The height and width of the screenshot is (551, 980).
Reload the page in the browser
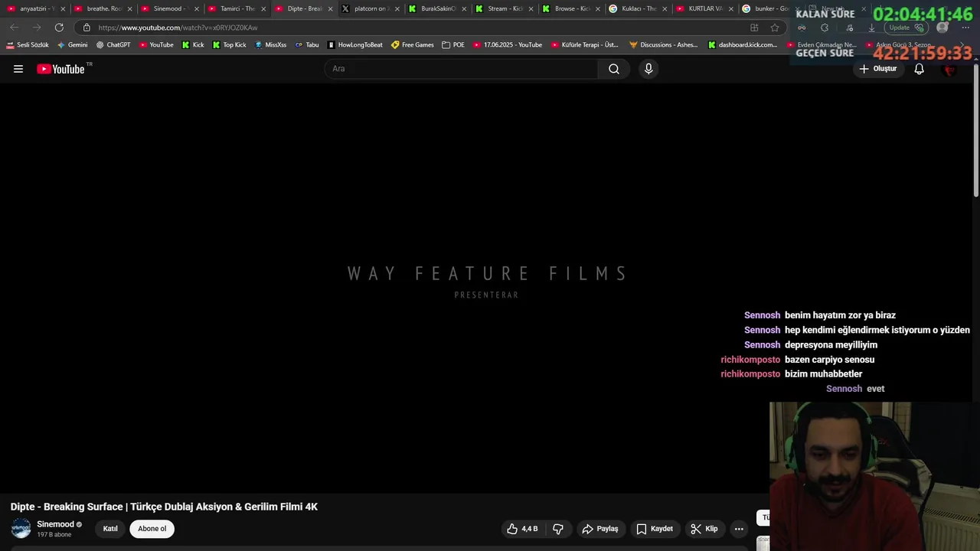59,28
